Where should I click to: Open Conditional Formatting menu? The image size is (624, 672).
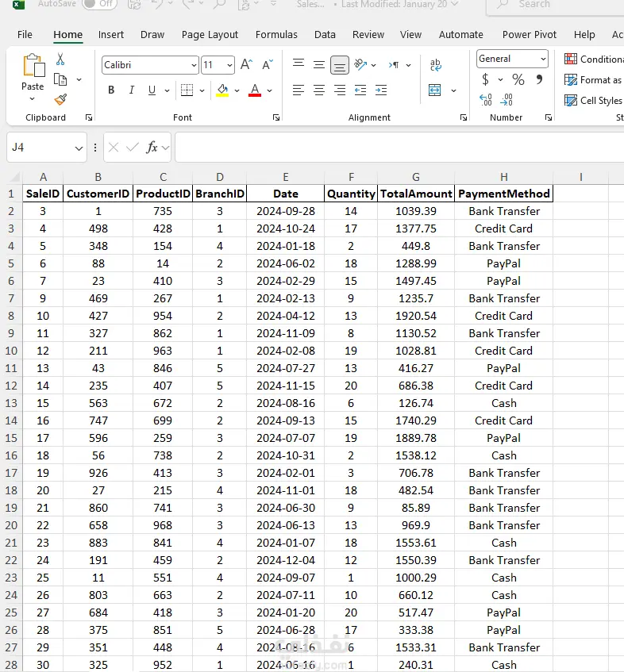click(594, 60)
